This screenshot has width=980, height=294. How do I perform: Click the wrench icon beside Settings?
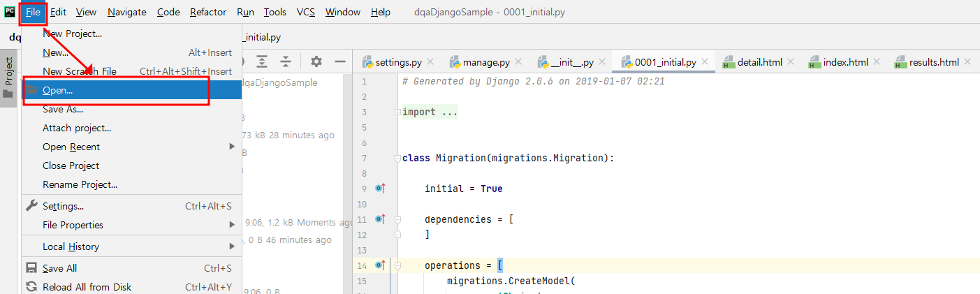pos(31,206)
